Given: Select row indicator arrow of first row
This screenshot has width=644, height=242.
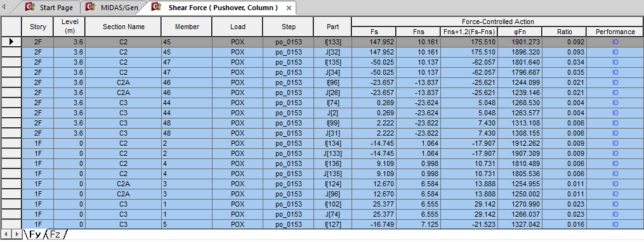Looking at the screenshot, I should coord(11,41).
